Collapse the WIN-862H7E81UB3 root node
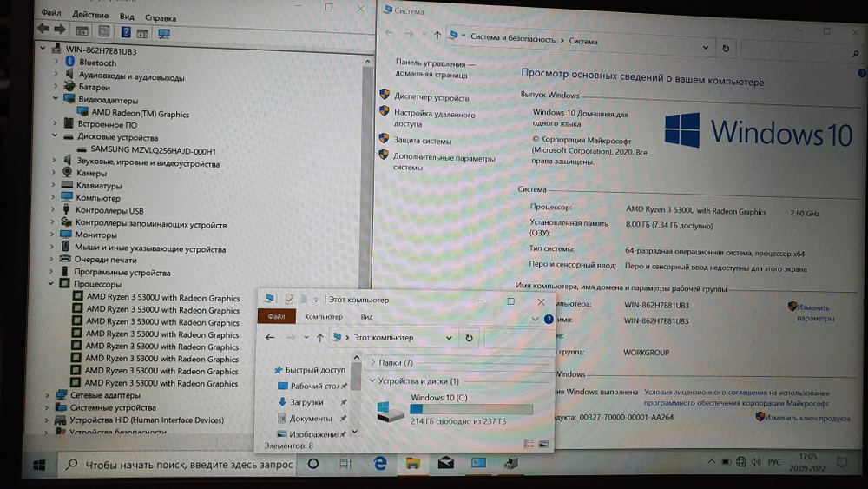Image resolution: width=868 pixels, height=489 pixels. tap(43, 48)
